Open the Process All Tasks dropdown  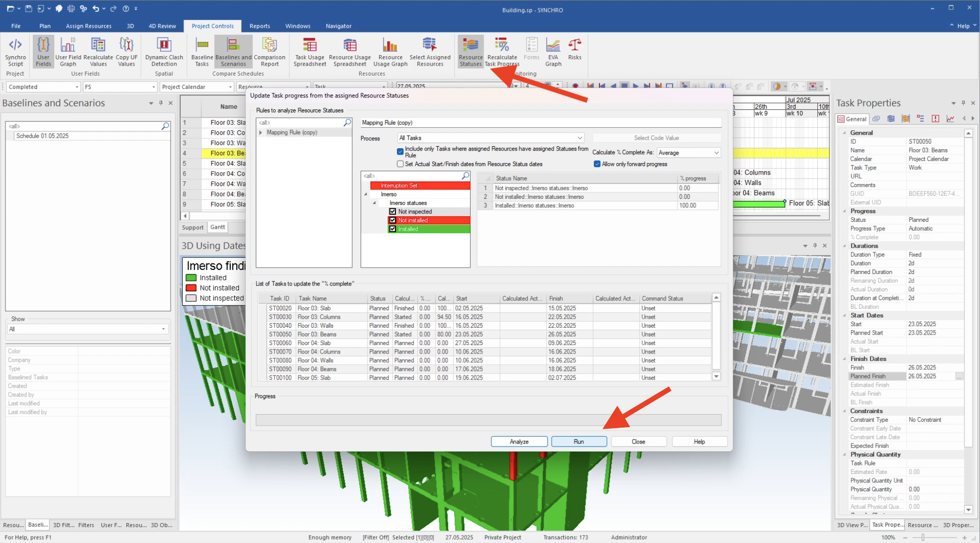click(x=579, y=138)
